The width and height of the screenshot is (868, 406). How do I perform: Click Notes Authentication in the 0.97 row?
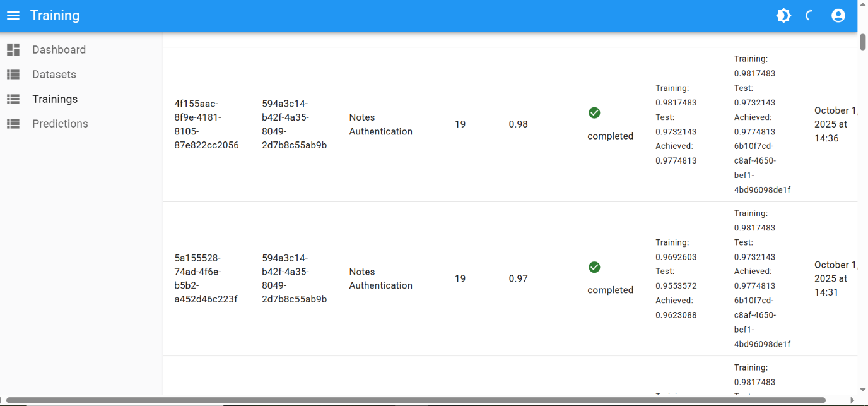point(380,278)
